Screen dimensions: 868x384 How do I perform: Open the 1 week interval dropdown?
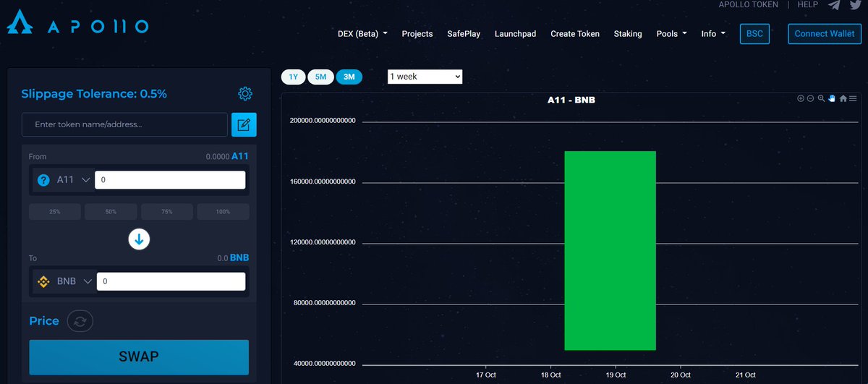[x=425, y=76]
